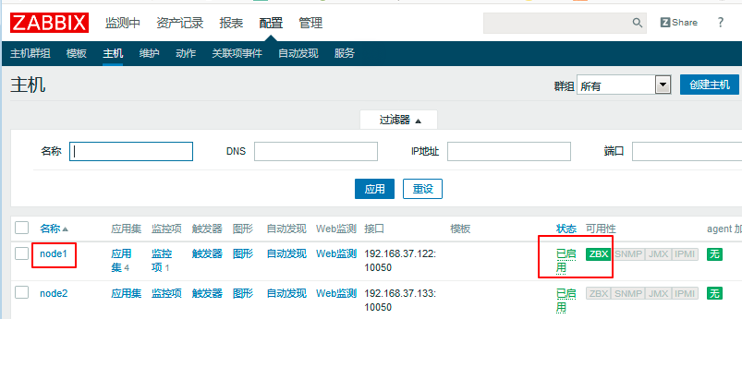The image size is (751, 375).
Task: Collapse the 过滤器 filter panel
Action: [399, 120]
